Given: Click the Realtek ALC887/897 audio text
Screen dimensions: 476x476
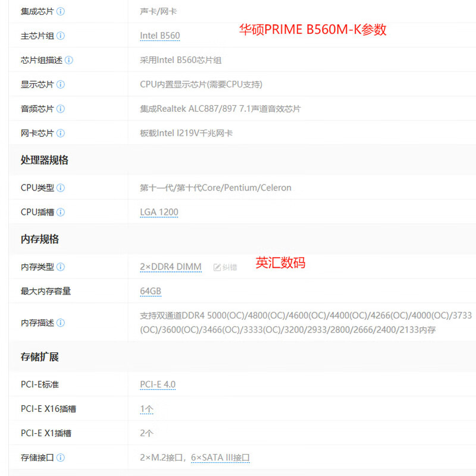Looking at the screenshot, I should click(x=220, y=109).
